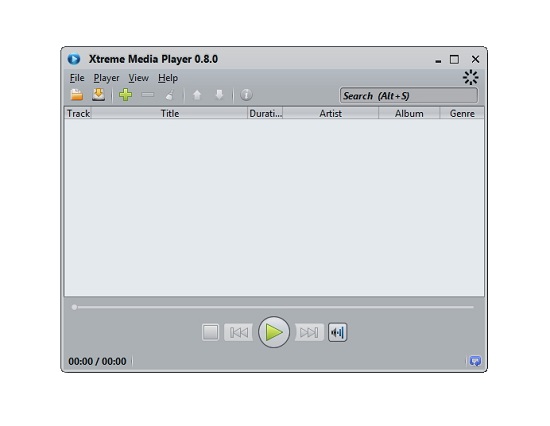The image size is (550, 426).
Task: Sort playlist by the Artist column
Action: click(x=330, y=113)
